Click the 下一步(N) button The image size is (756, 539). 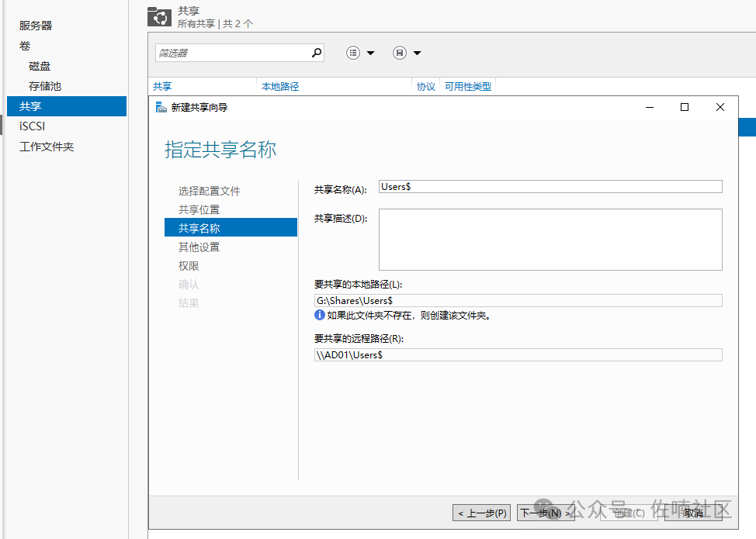point(546,513)
